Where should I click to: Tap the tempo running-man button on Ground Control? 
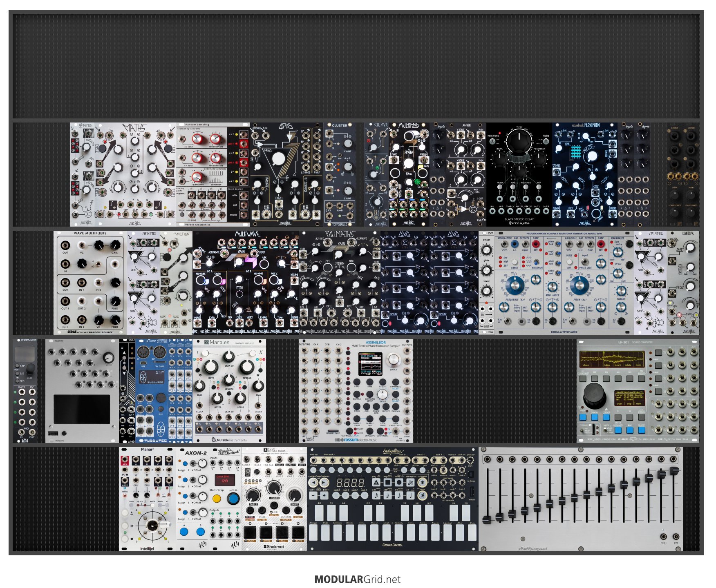[423, 495]
